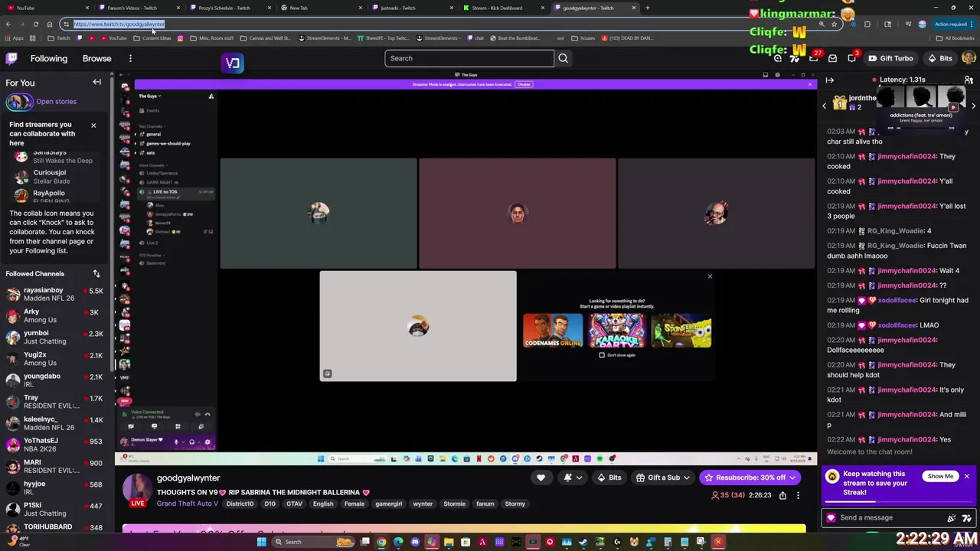
Task: Open the Following page
Action: pyautogui.click(x=49, y=58)
